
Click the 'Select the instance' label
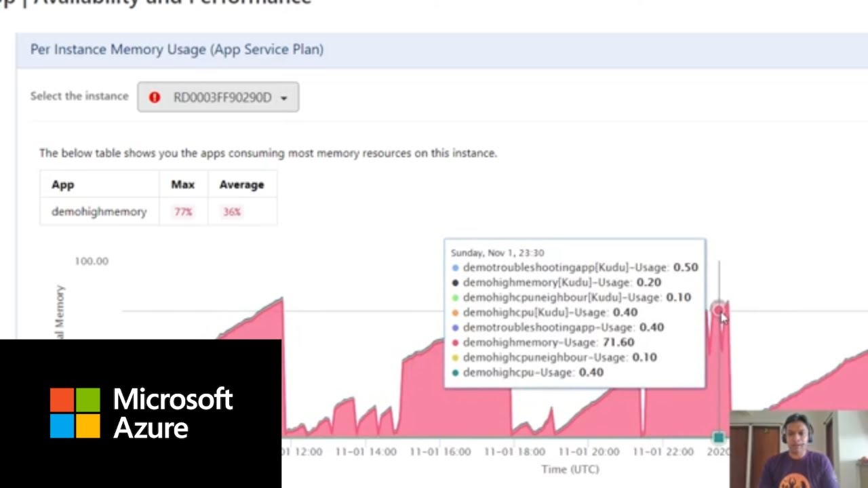pyautogui.click(x=79, y=96)
